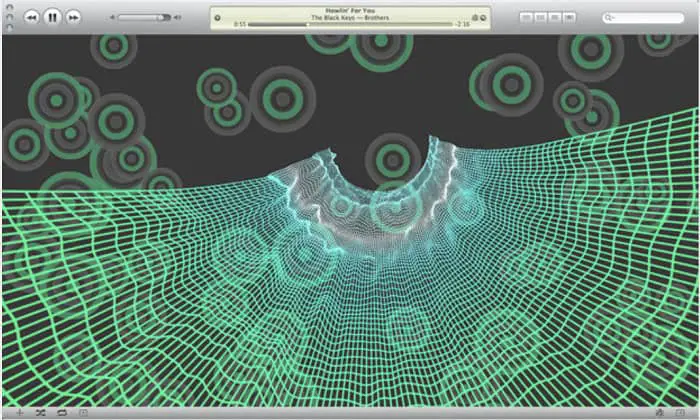Switch to Cover Flow view

569,17
